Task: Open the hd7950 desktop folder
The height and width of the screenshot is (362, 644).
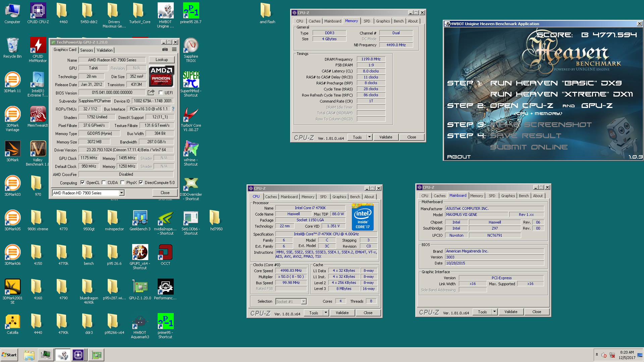Action: (216, 220)
